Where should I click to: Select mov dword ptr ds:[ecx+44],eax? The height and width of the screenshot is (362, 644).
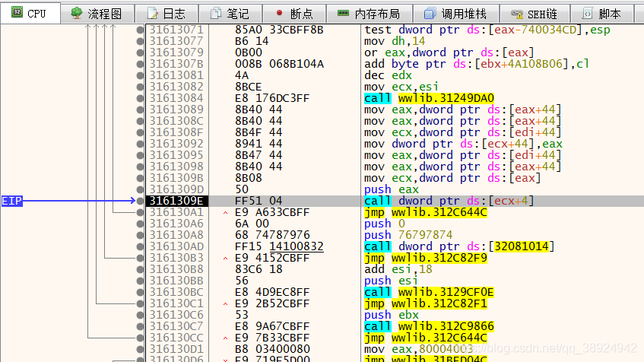(x=463, y=144)
